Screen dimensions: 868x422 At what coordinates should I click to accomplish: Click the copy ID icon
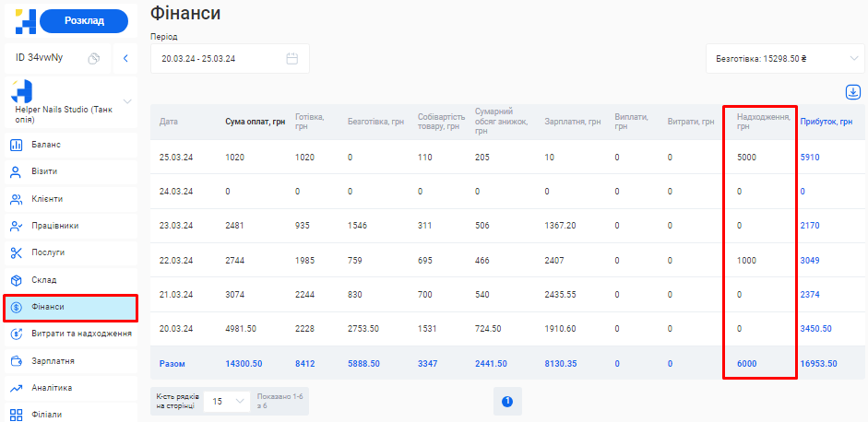coord(93,58)
